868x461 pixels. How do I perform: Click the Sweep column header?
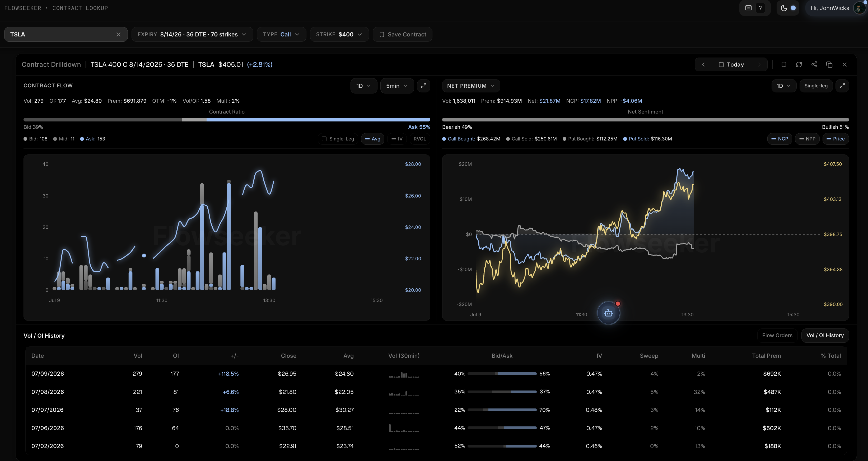coord(649,356)
